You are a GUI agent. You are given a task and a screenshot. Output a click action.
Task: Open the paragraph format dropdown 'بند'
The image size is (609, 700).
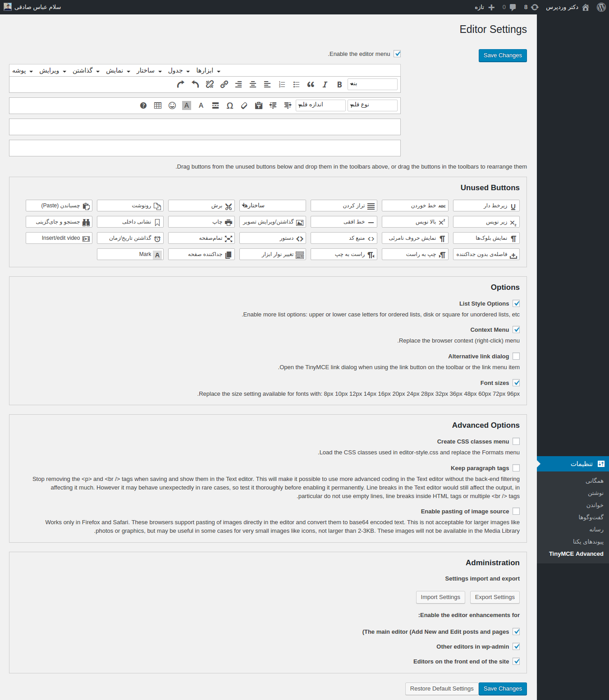(372, 84)
